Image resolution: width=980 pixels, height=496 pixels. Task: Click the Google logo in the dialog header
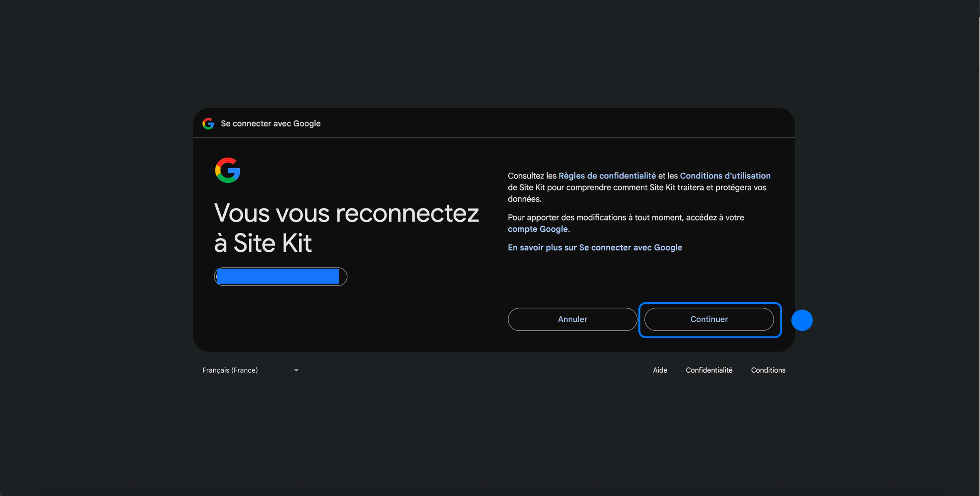(x=208, y=124)
